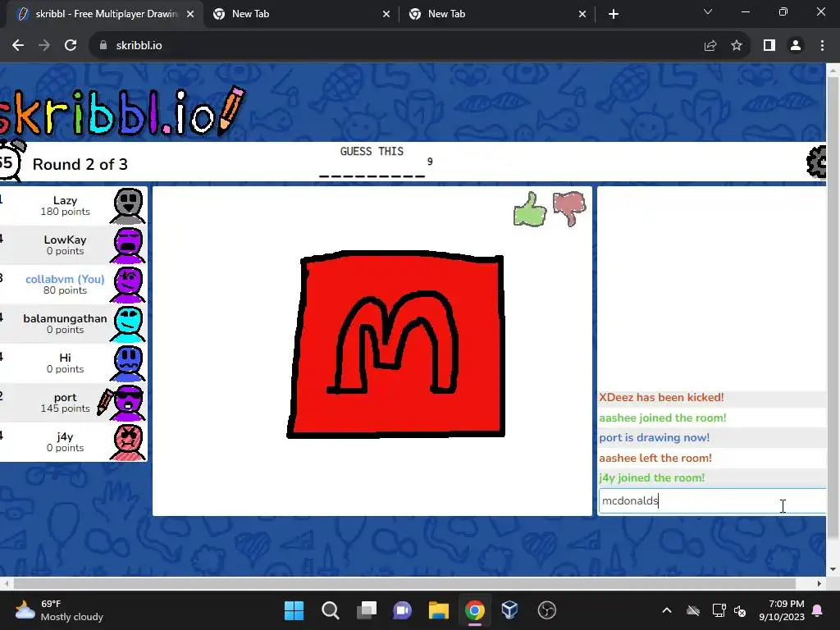Image resolution: width=840 pixels, height=630 pixels.
Task: Click the page vertical scrollbar
Action: [833, 308]
